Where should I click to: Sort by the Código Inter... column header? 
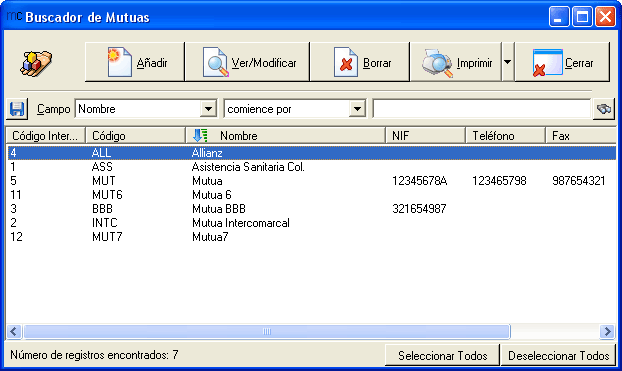45,136
